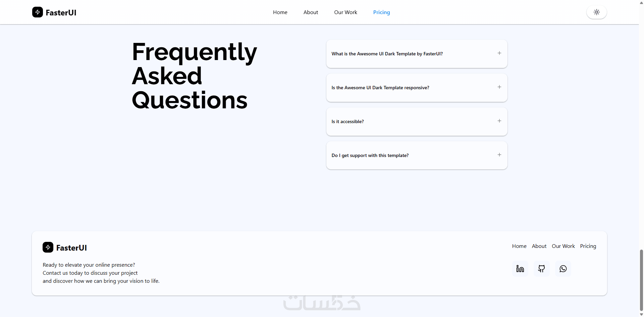The image size is (644, 317).
Task: Click the "Do I get support" question text
Action: [370, 155]
